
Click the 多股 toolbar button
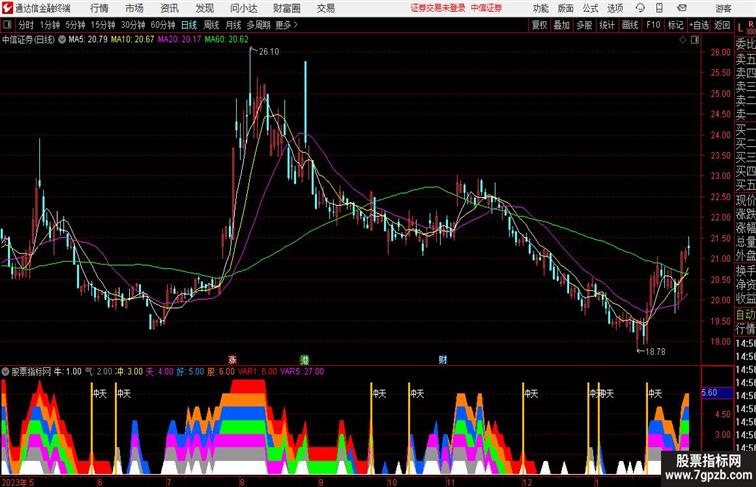click(x=584, y=25)
